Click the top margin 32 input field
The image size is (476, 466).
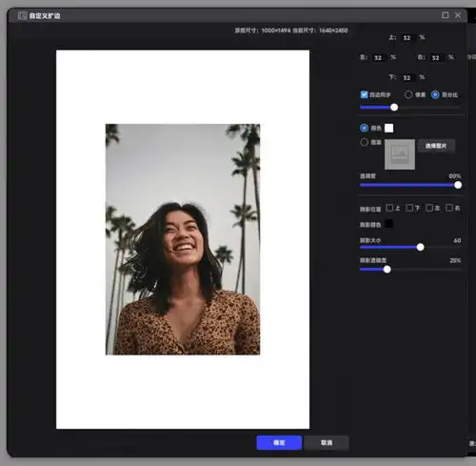(x=407, y=38)
